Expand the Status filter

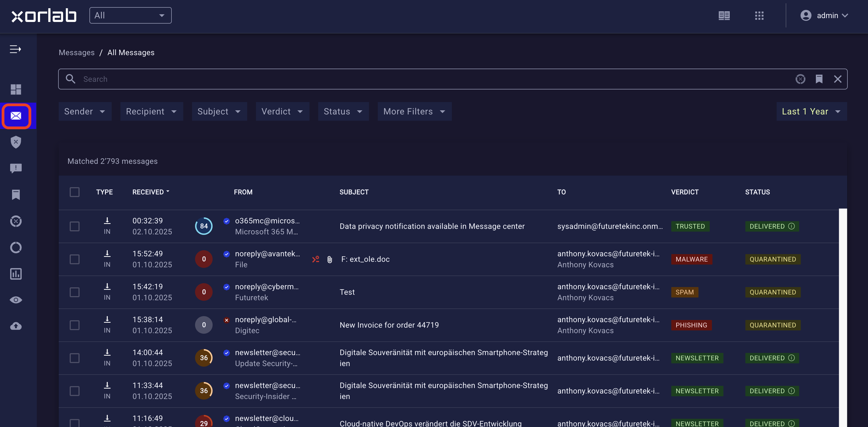pyautogui.click(x=343, y=112)
